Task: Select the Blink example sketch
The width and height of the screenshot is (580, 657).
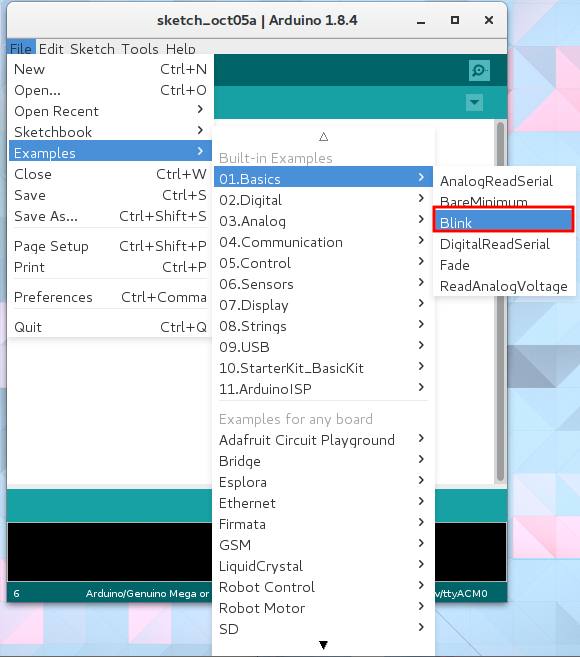Action: point(503,222)
